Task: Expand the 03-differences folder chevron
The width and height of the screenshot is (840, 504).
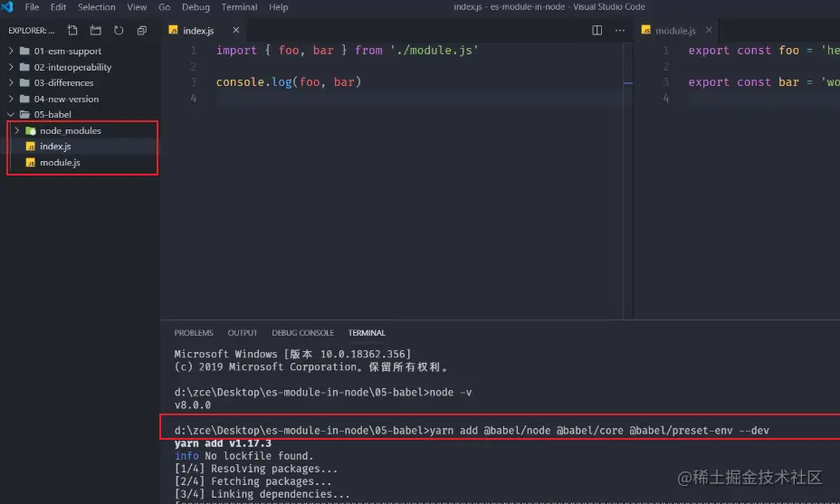Action: coord(11,82)
